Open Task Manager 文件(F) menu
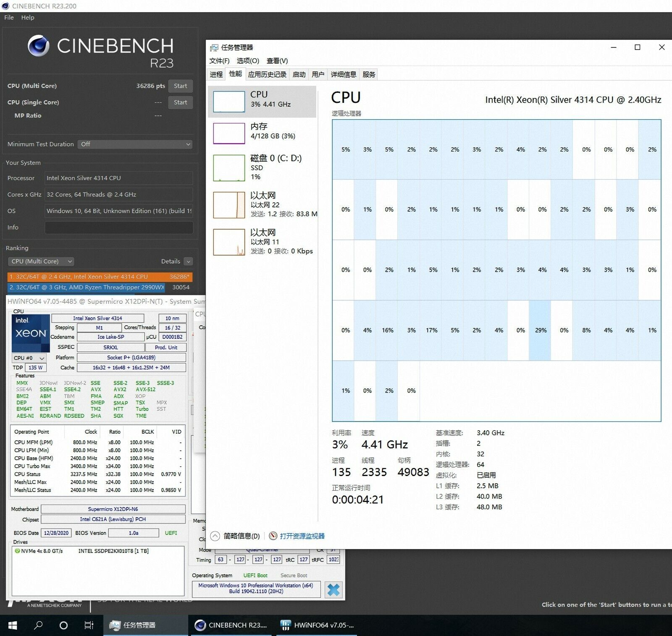 [219, 60]
